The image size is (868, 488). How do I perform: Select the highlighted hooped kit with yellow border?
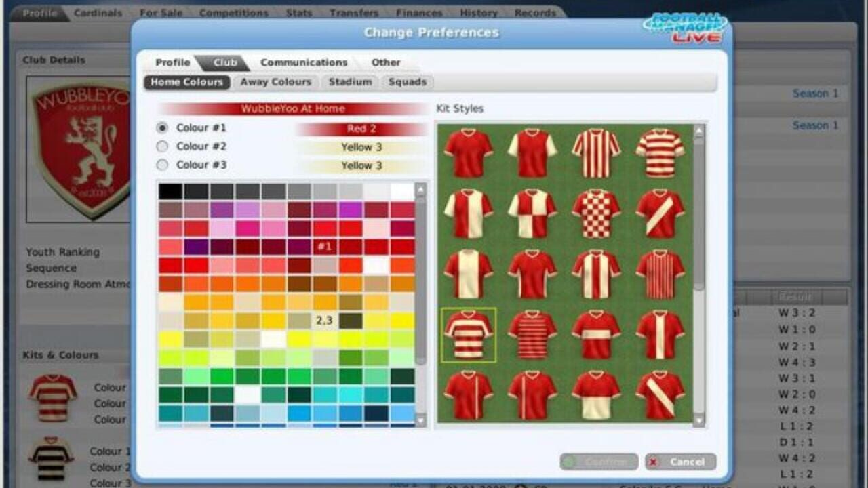[x=469, y=335]
